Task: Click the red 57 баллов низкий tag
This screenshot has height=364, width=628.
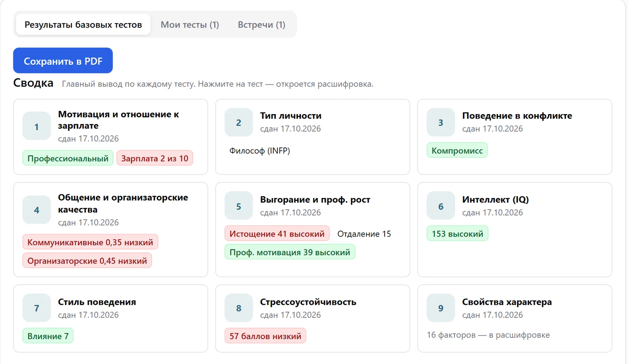Action: 265,336
